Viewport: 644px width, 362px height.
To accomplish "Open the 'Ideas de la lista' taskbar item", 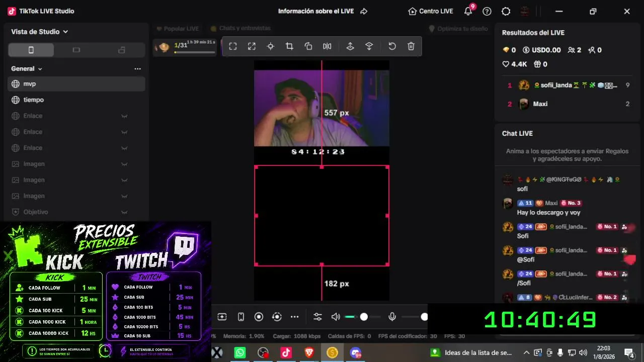I will [471, 353].
